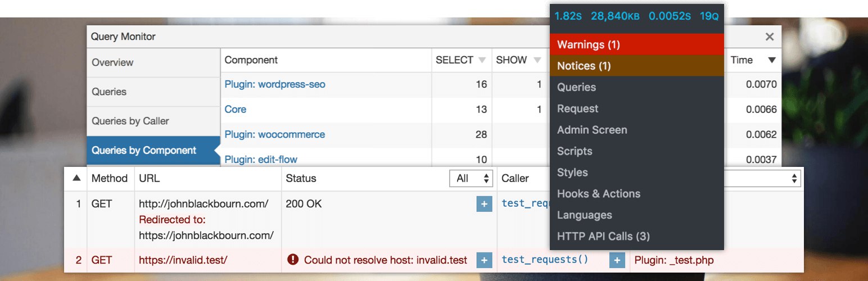Follow the Plugin: woocommerce link
This screenshot has height=281, width=868.
(x=275, y=134)
